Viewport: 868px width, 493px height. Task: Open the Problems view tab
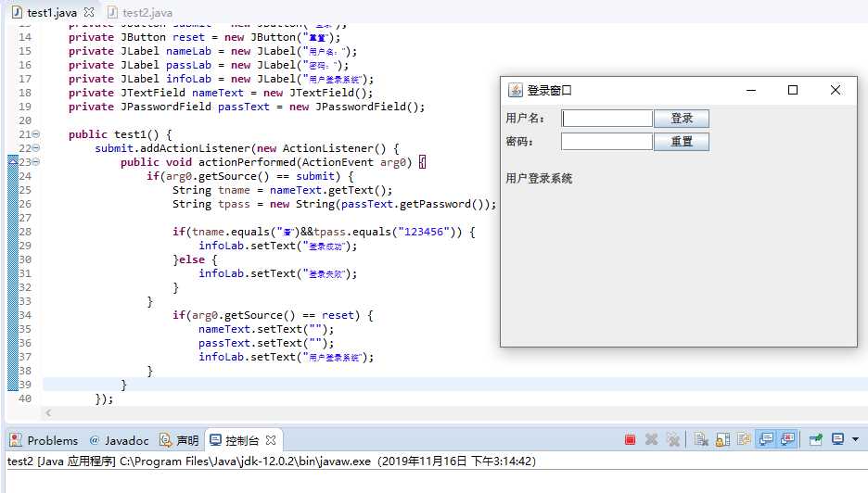45,440
